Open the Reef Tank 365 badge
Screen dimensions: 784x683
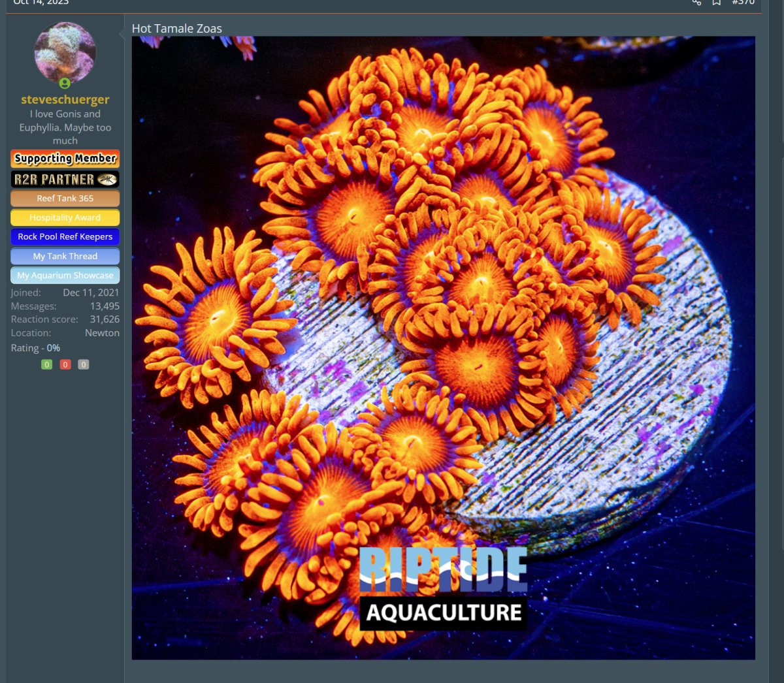click(65, 199)
